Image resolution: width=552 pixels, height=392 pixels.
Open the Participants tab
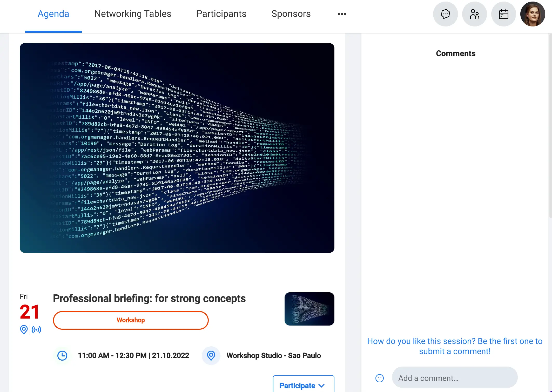pos(221,14)
